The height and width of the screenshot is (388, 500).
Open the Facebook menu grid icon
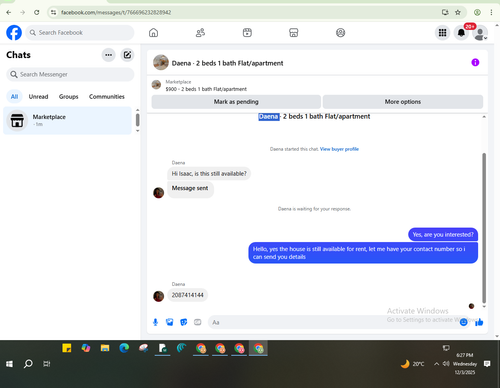coord(442,33)
